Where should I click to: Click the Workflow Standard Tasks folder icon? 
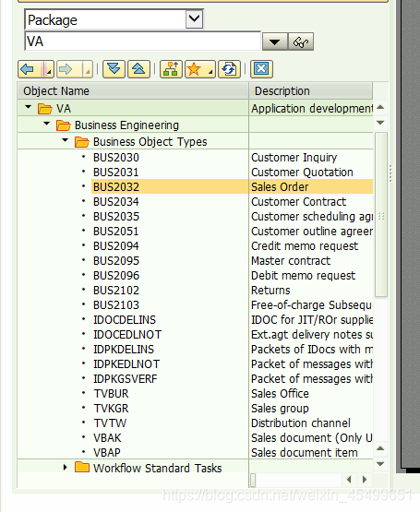pos(82,467)
